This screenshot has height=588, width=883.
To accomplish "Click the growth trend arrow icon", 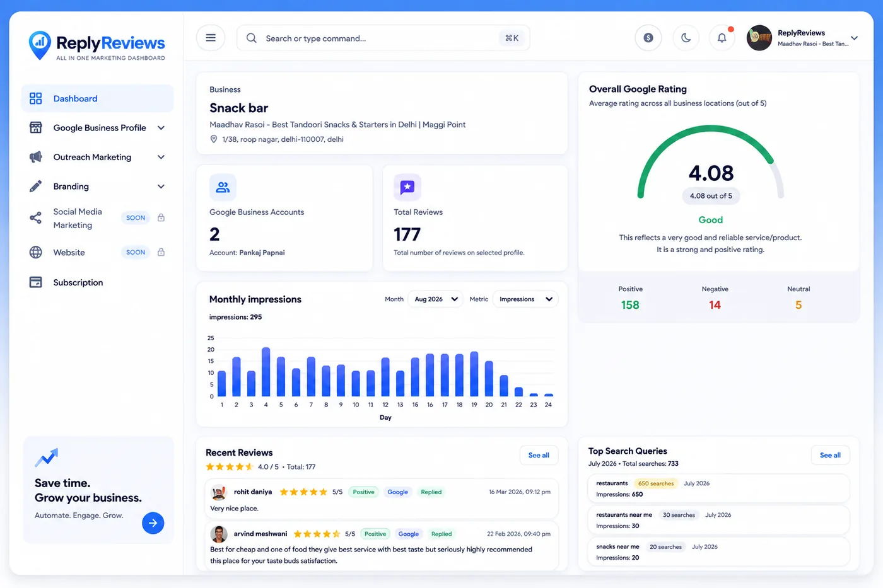I will [47, 458].
